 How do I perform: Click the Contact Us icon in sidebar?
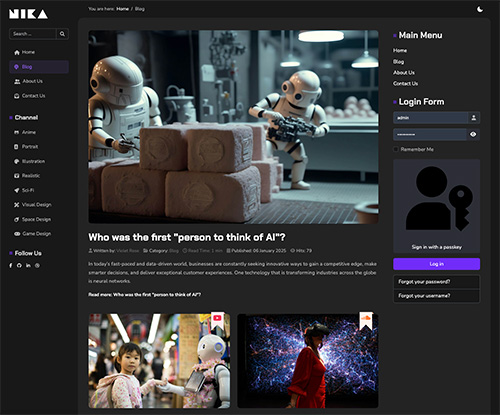click(x=16, y=96)
